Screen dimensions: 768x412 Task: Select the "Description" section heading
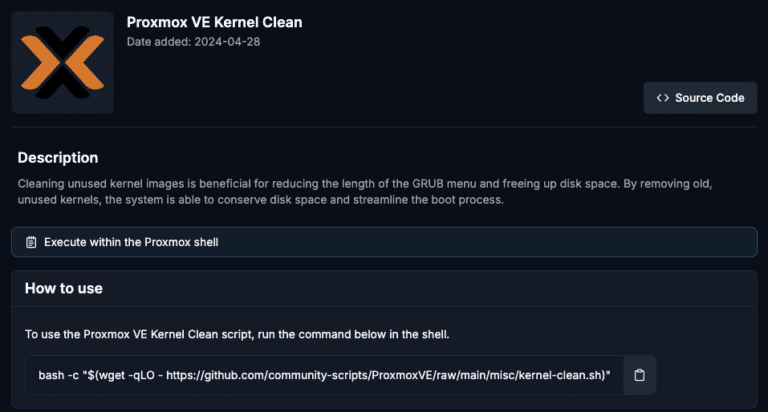(58, 157)
